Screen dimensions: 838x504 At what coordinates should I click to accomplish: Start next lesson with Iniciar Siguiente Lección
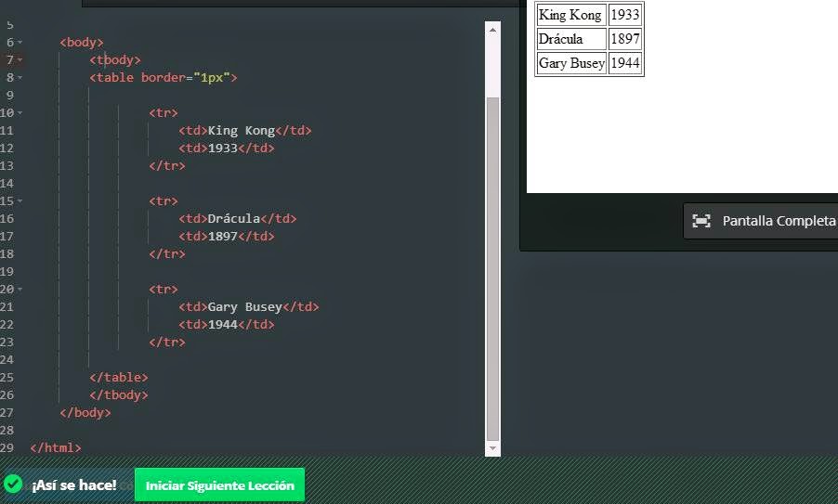219,485
